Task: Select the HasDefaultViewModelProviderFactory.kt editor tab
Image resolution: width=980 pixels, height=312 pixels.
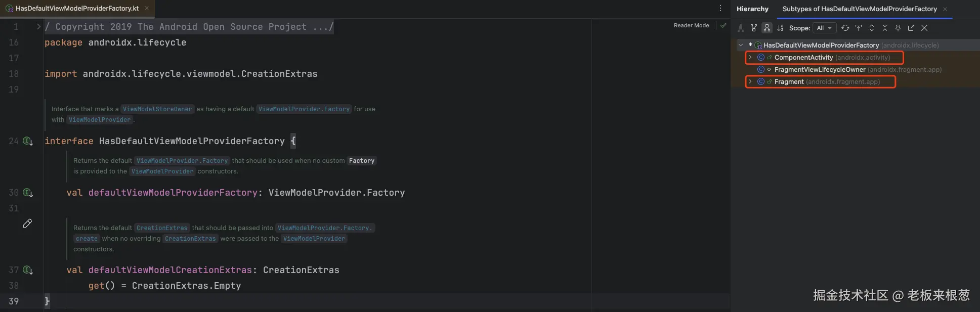Action: click(x=77, y=9)
